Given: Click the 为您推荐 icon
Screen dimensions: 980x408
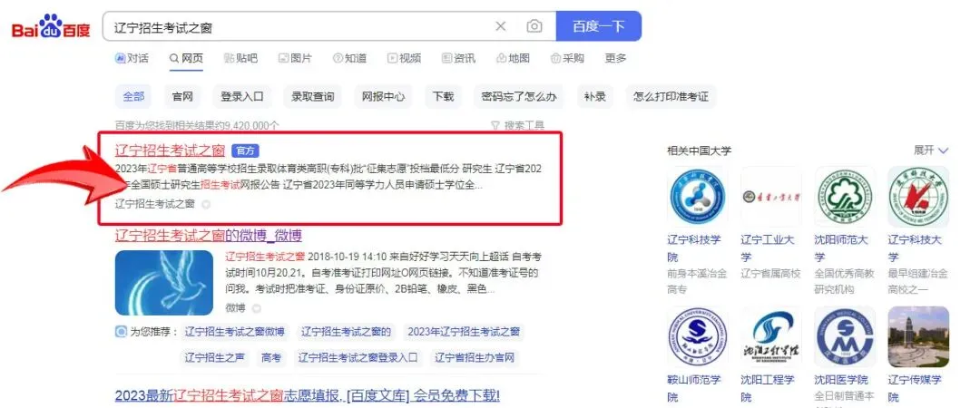Looking at the screenshot, I should 122,332.
